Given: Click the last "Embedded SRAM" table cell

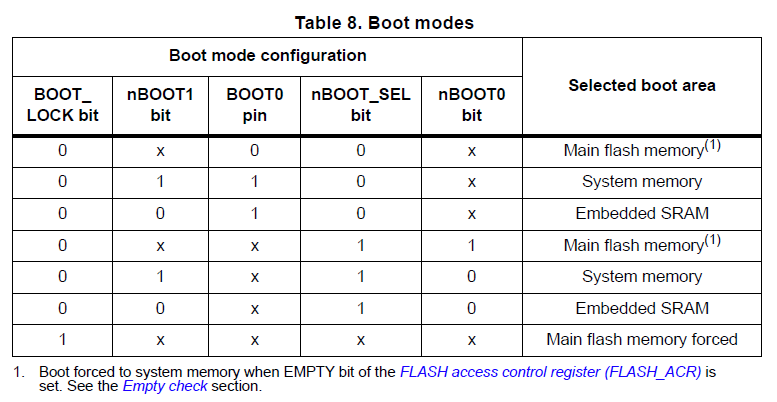Looking at the screenshot, I should pos(642,307).
